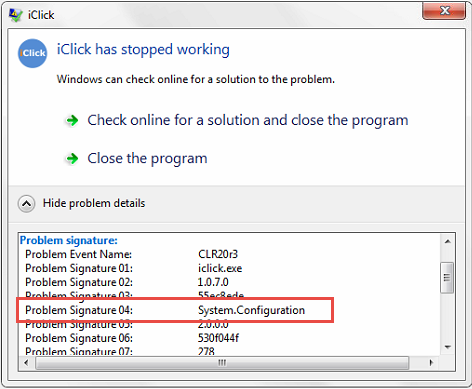This screenshot has width=472, height=389.
Task: Click the vertical scrollbar thumb
Action: click(x=447, y=278)
